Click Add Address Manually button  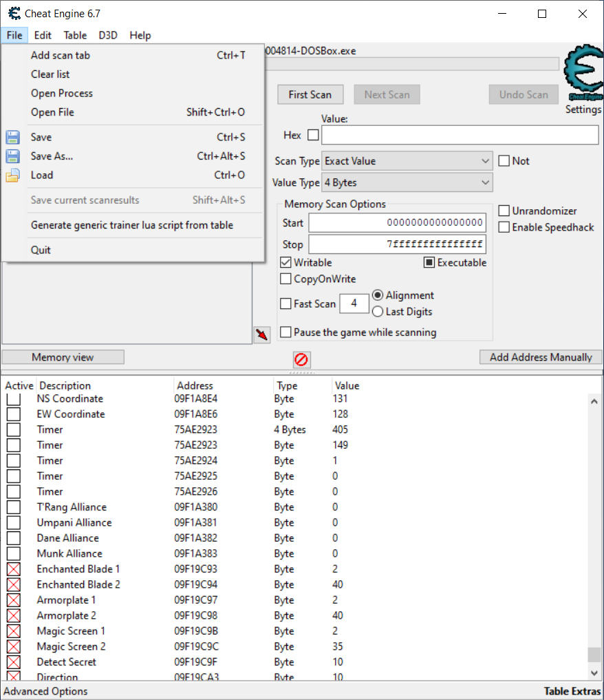point(540,357)
